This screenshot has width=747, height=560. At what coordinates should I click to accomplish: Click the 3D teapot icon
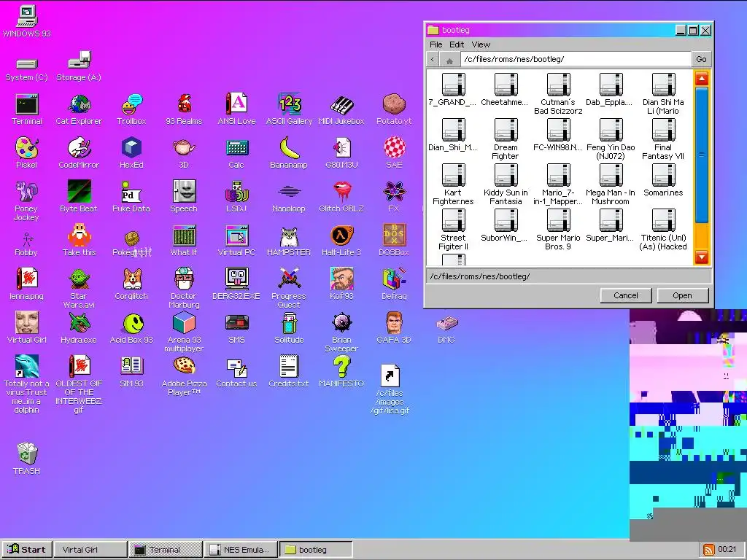[x=184, y=153]
